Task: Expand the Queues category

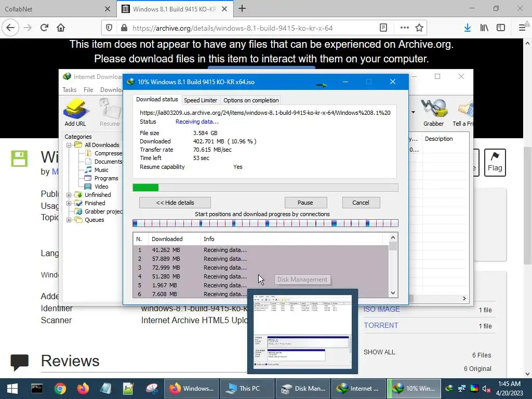Action: 69,220
